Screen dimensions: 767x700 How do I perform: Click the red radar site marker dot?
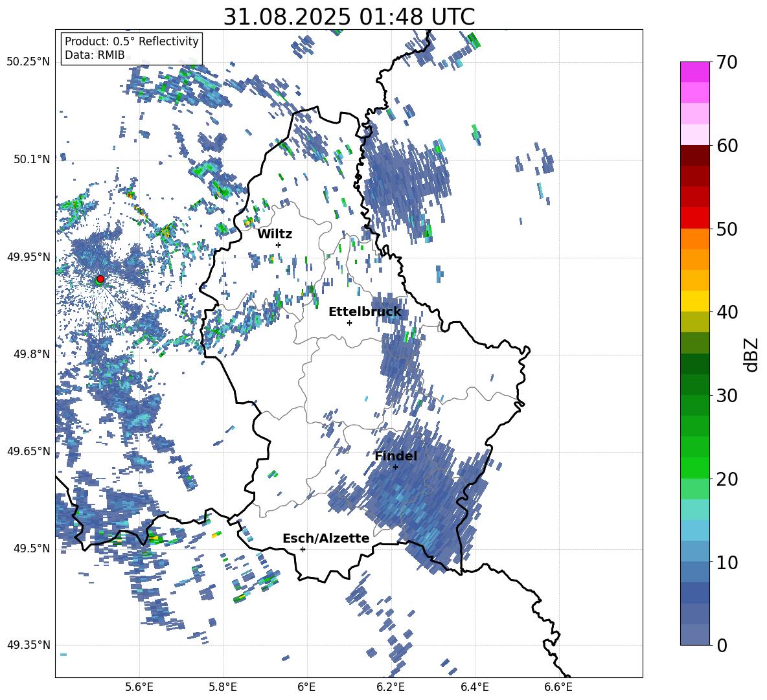click(100, 279)
